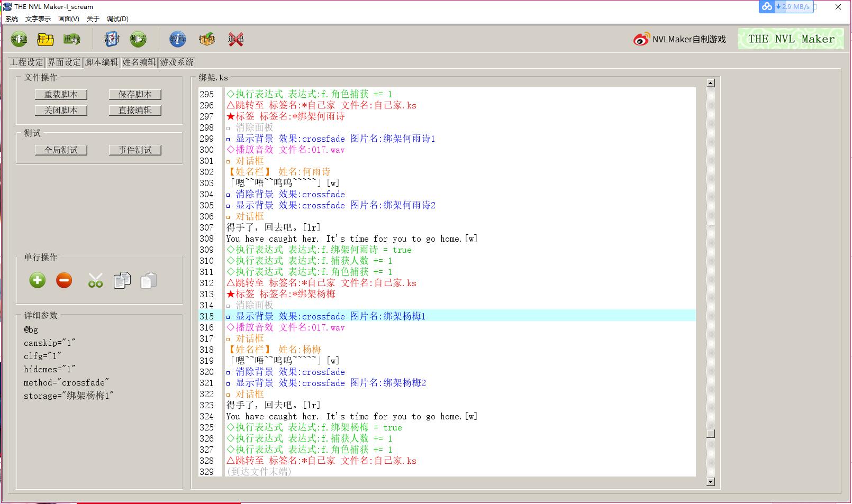Click the script scrollbar down arrow

click(711, 482)
